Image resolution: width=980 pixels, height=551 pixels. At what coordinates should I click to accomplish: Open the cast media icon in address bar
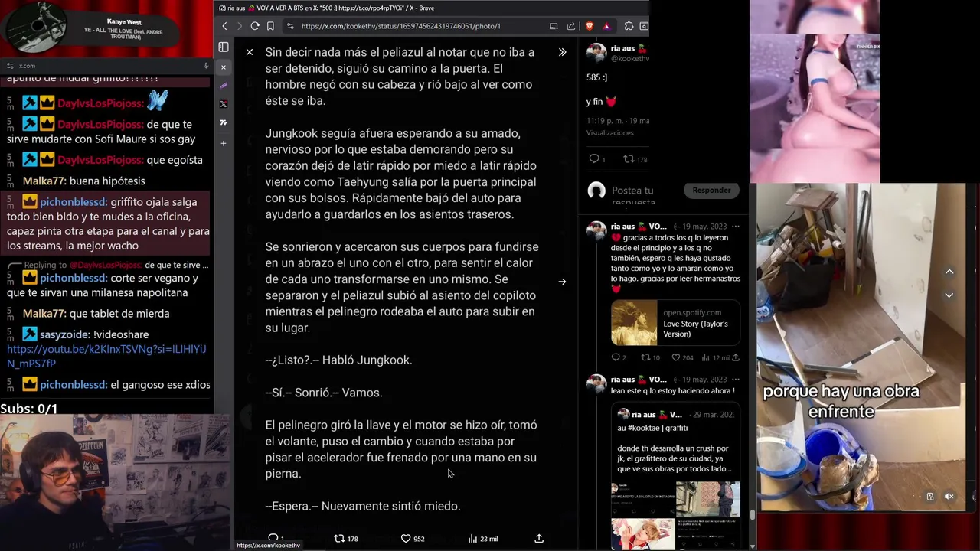click(554, 26)
